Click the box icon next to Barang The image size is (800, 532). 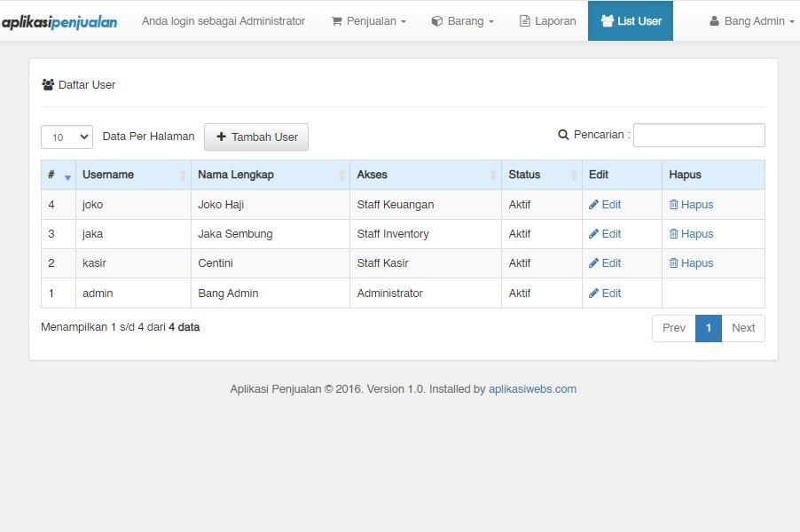(x=437, y=21)
